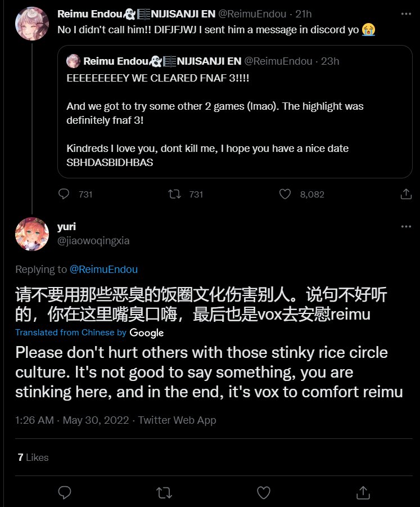Open reply icon on Reimu Endou's tweet
This screenshot has height=507, width=420.
point(64,194)
